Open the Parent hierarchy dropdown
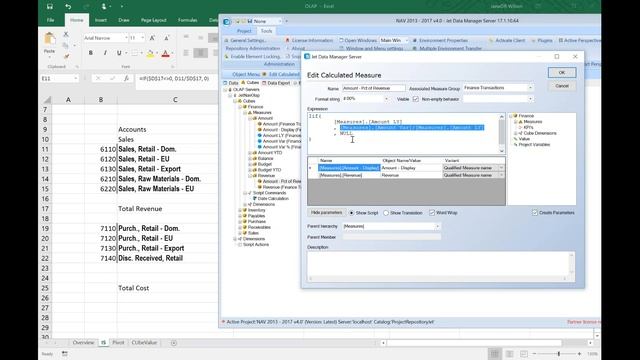Screen dimensions: 640x360 point(437,226)
